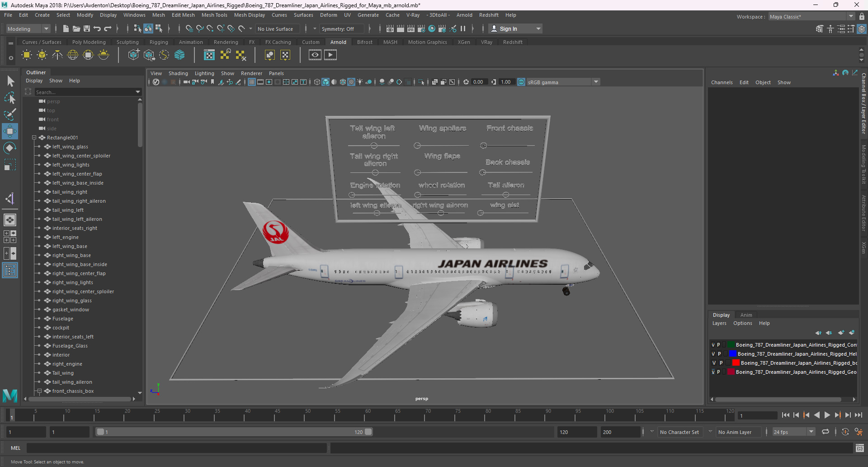Image resolution: width=868 pixels, height=467 pixels.
Task: Expand the front_chassis_box node in Outliner
Action: coord(39,391)
